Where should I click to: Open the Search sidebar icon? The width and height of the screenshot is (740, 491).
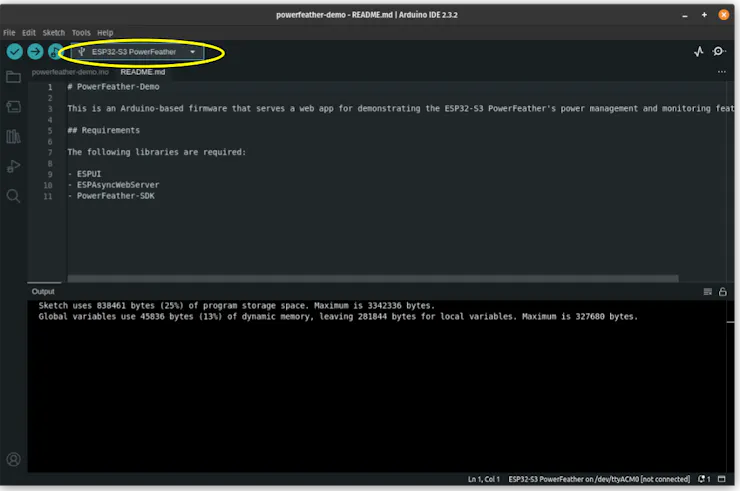pyautogui.click(x=13, y=196)
